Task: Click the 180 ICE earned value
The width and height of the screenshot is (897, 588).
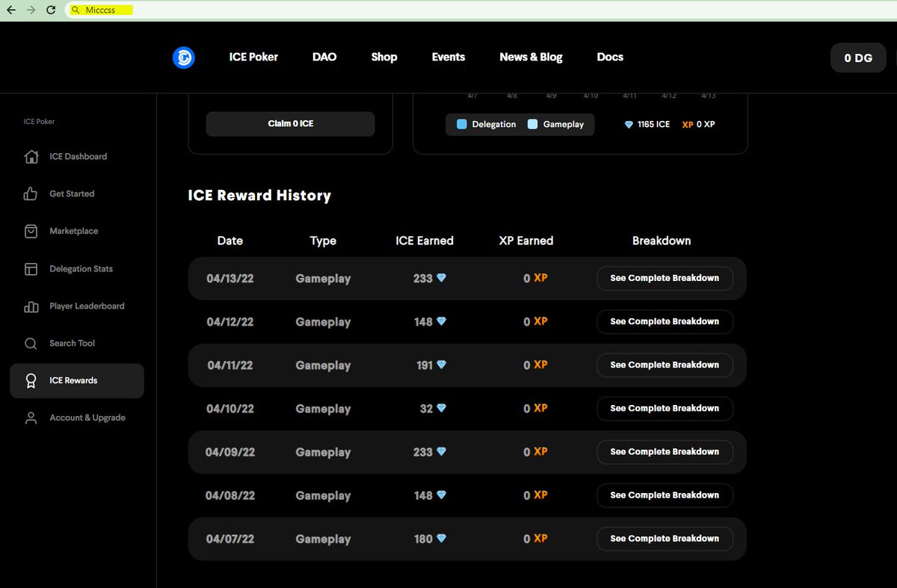Action: coord(424,539)
